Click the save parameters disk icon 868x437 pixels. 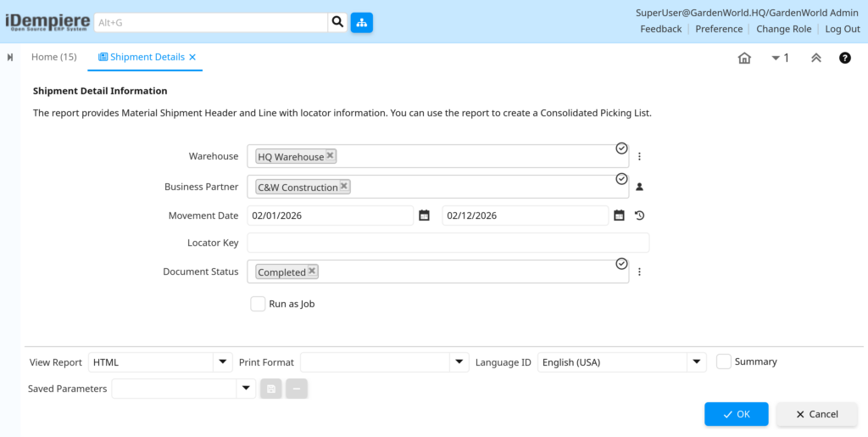click(x=271, y=389)
